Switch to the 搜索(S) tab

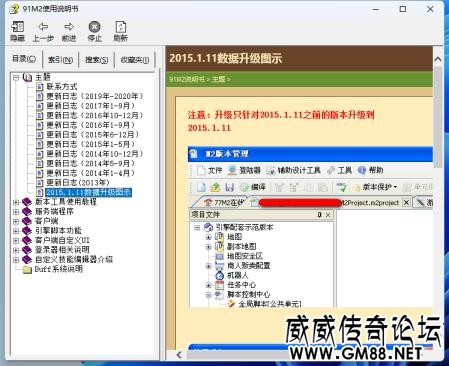[x=96, y=60]
